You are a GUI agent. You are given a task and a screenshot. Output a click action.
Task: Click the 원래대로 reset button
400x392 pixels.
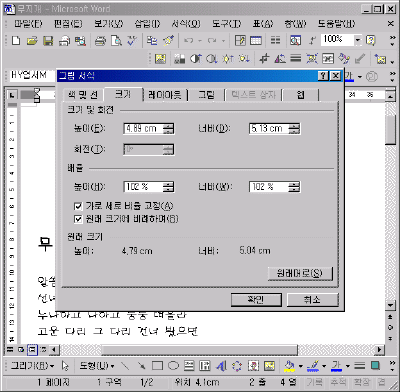[x=300, y=274]
